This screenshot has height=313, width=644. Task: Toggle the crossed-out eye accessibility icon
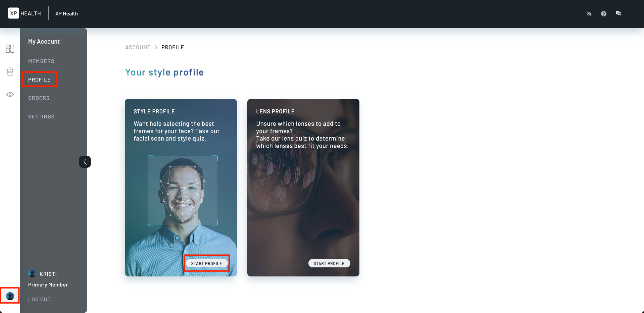tap(589, 14)
